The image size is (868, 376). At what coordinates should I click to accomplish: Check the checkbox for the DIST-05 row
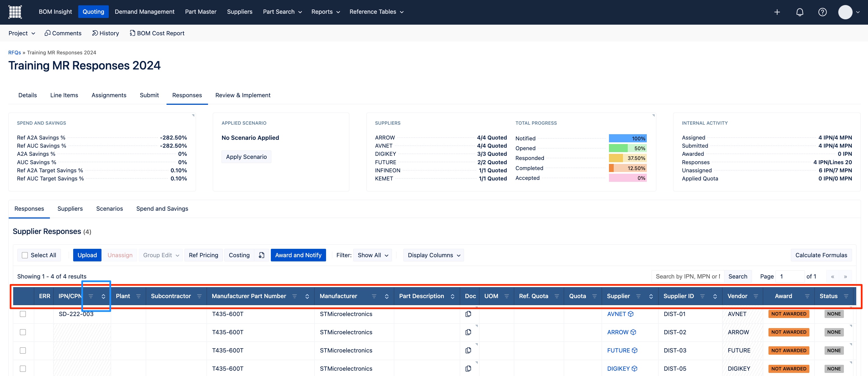(23, 369)
